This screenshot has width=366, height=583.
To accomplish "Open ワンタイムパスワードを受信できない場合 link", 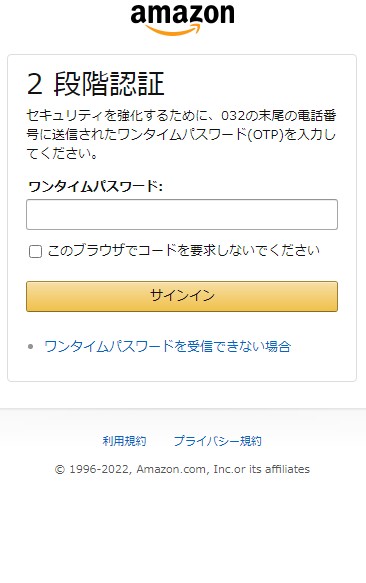I will point(167,347).
